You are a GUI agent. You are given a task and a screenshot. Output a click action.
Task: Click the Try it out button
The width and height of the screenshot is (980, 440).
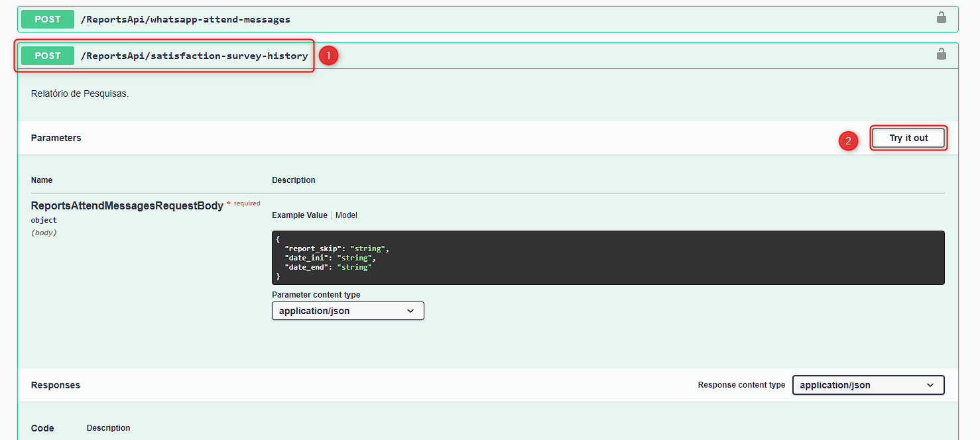click(908, 138)
